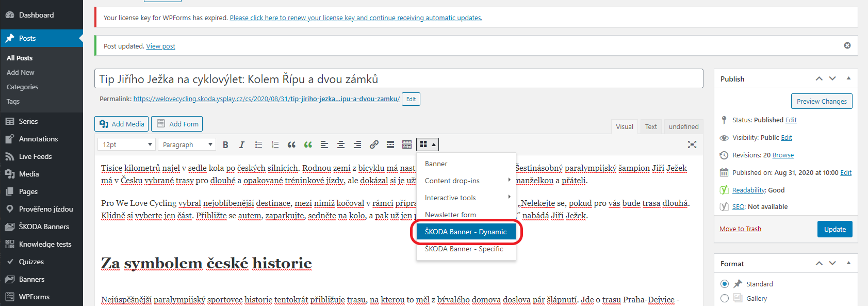Edit the post status

click(x=791, y=120)
